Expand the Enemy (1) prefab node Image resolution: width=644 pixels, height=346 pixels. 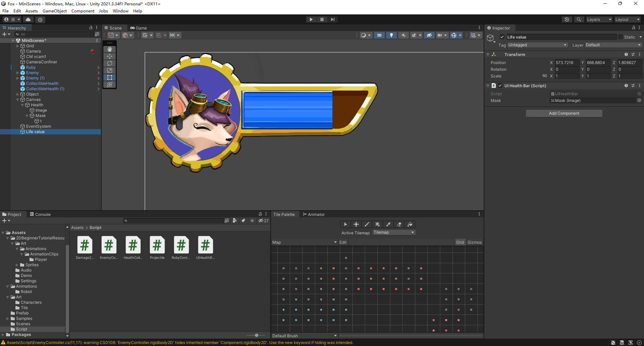[18, 78]
